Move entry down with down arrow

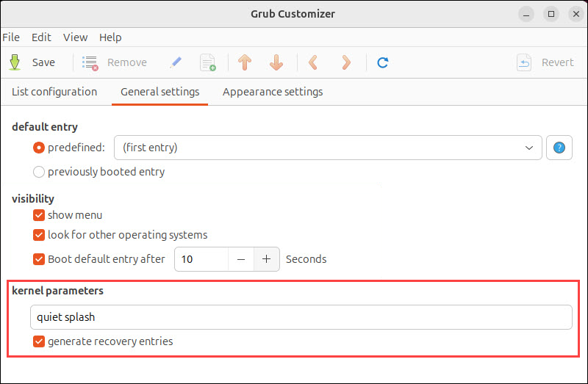pos(276,62)
